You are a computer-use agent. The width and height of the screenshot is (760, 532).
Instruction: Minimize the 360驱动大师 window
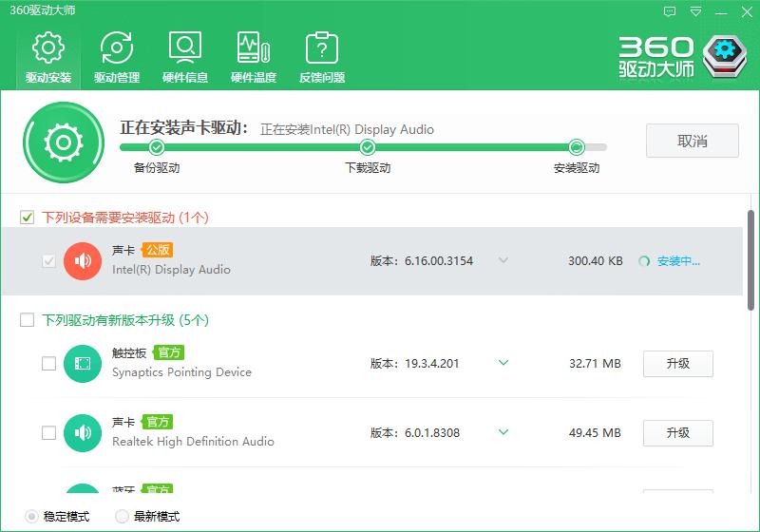(x=721, y=12)
